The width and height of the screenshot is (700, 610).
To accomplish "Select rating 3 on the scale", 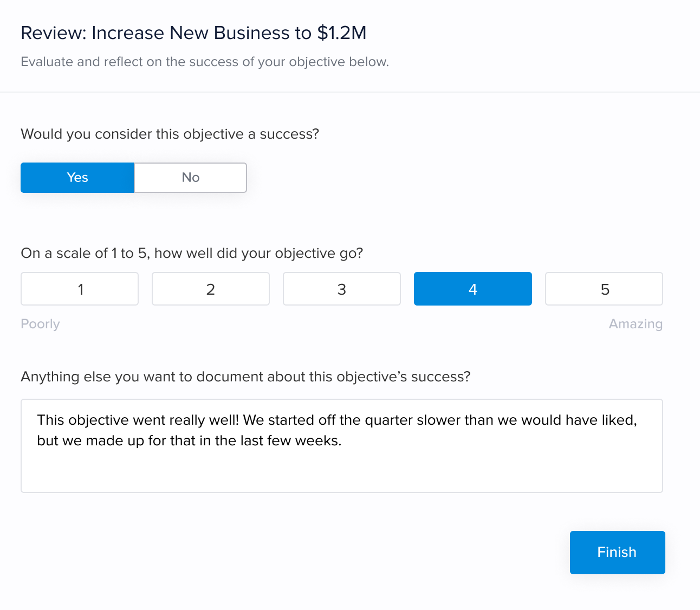I will 342,289.
